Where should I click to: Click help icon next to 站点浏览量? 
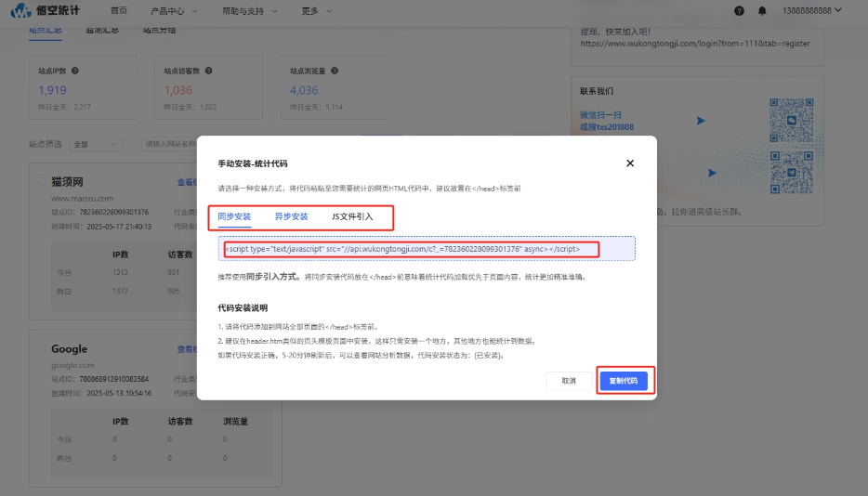pos(335,71)
